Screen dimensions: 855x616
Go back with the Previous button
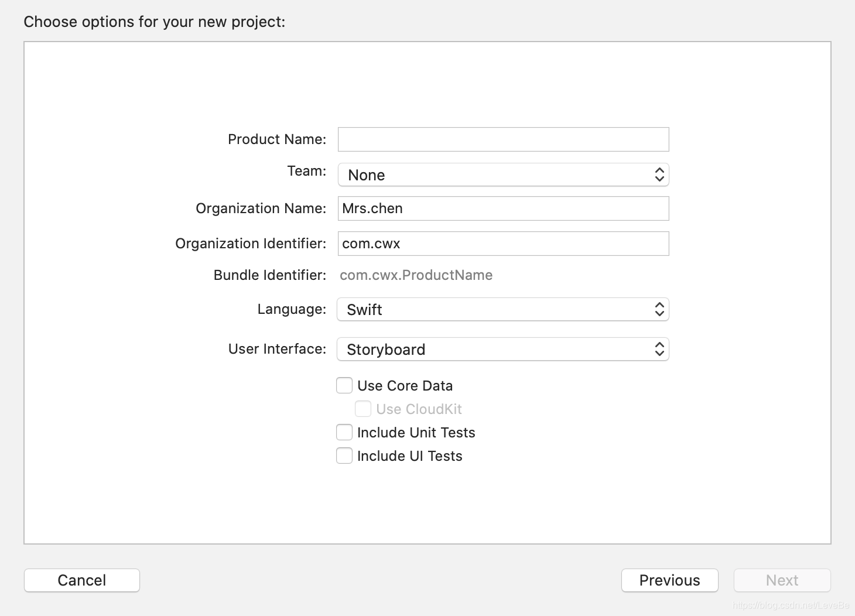coord(669,580)
